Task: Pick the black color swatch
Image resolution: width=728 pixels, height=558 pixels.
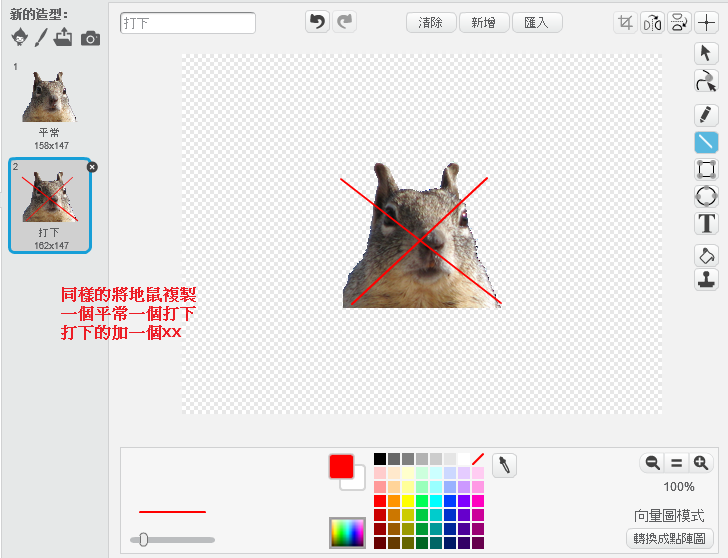Action: click(380, 459)
